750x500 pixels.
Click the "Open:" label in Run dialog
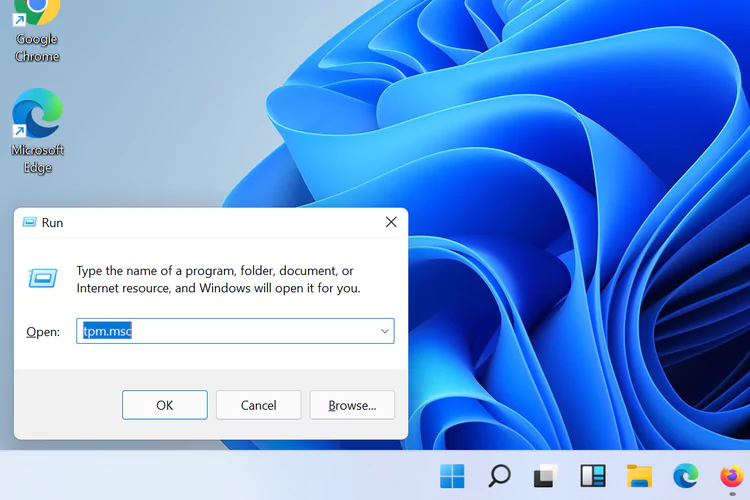pos(43,332)
